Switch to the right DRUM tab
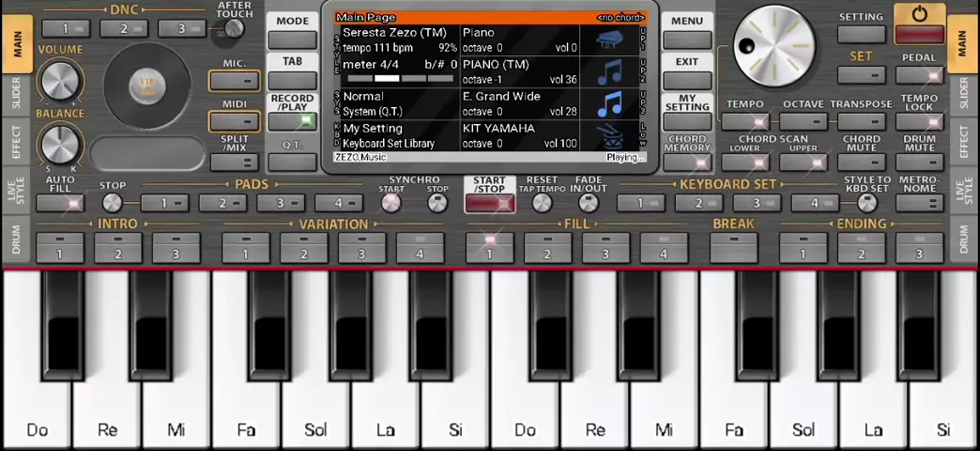980x451 pixels. tap(963, 240)
